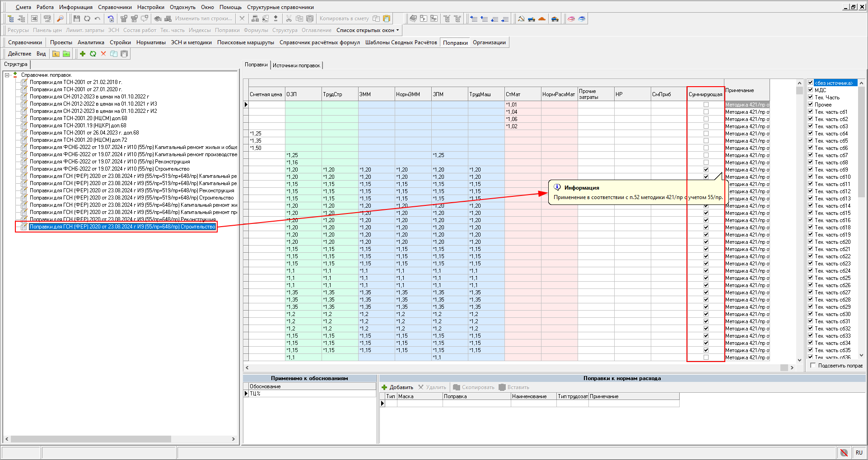Click the tree panel horizontal scrollbar thumb
Viewport: 868px width, 460px height.
click(x=91, y=439)
